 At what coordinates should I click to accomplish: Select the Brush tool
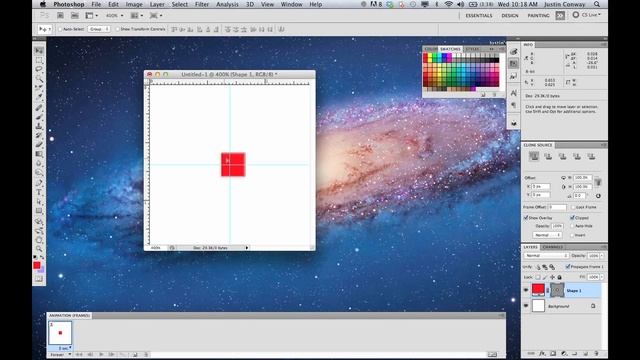(x=39, y=117)
